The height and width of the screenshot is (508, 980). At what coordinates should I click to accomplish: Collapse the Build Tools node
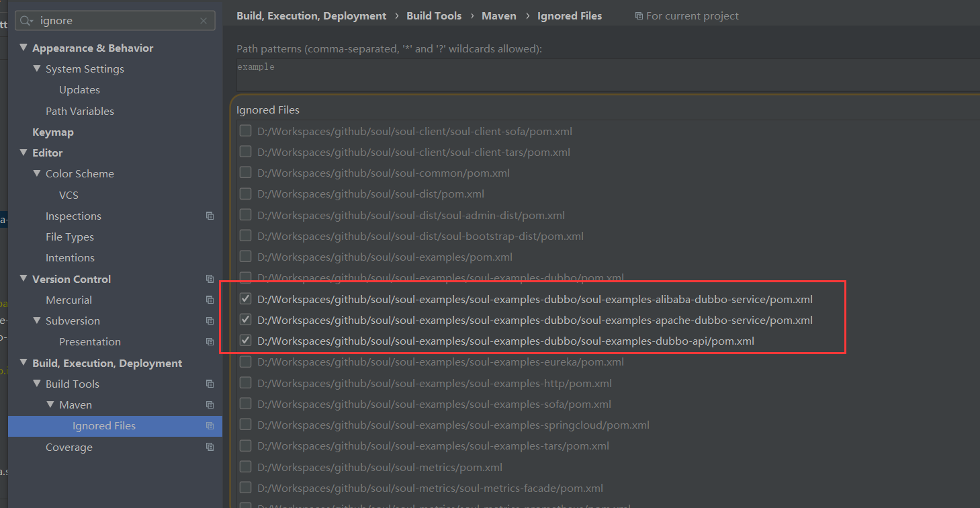pos(38,384)
